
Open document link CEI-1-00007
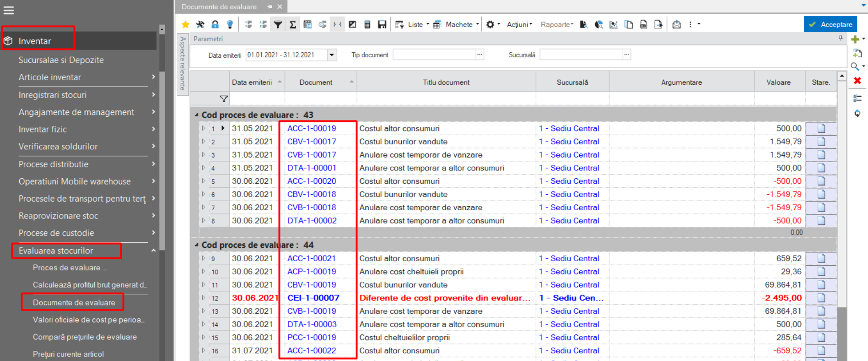click(313, 298)
